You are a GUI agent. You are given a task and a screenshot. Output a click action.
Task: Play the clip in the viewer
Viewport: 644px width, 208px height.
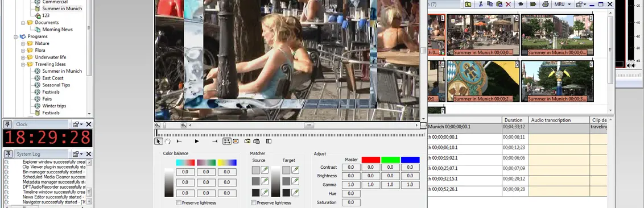[x=197, y=141]
